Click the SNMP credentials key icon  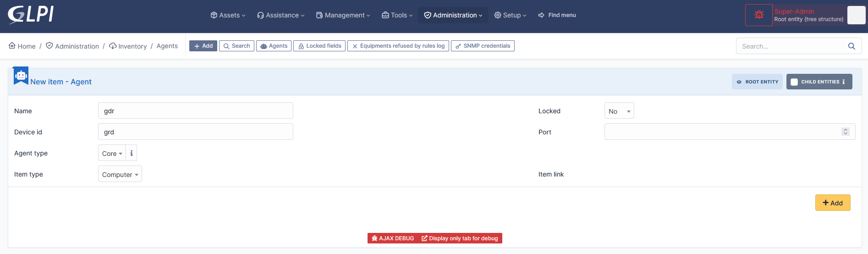pos(458,46)
